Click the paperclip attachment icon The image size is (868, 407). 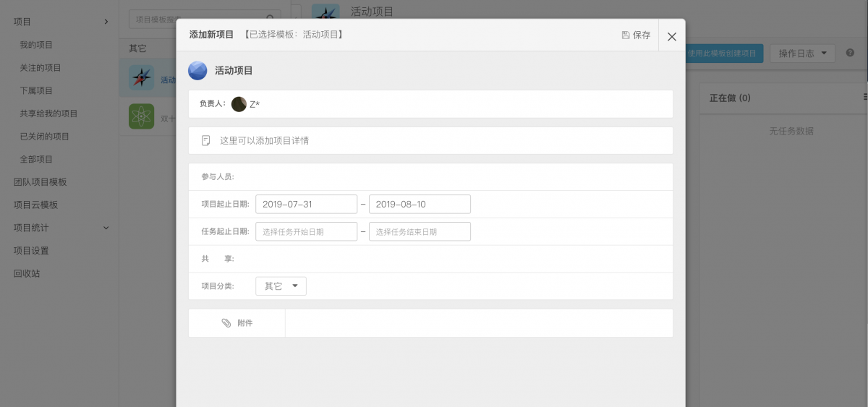point(226,323)
